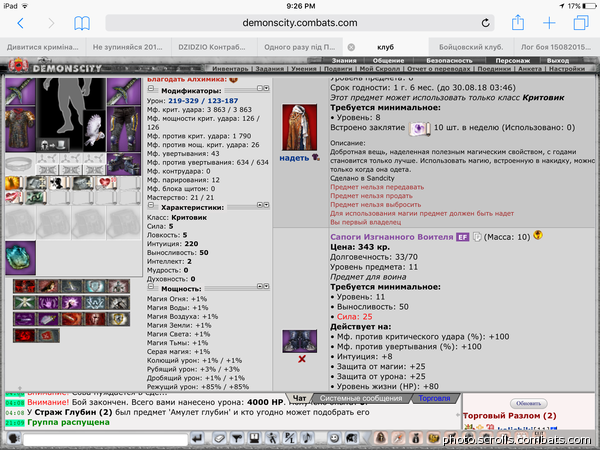Click the chat message input field
Image resolution: width=600 pixels, height=450 pixels.
click(105, 439)
